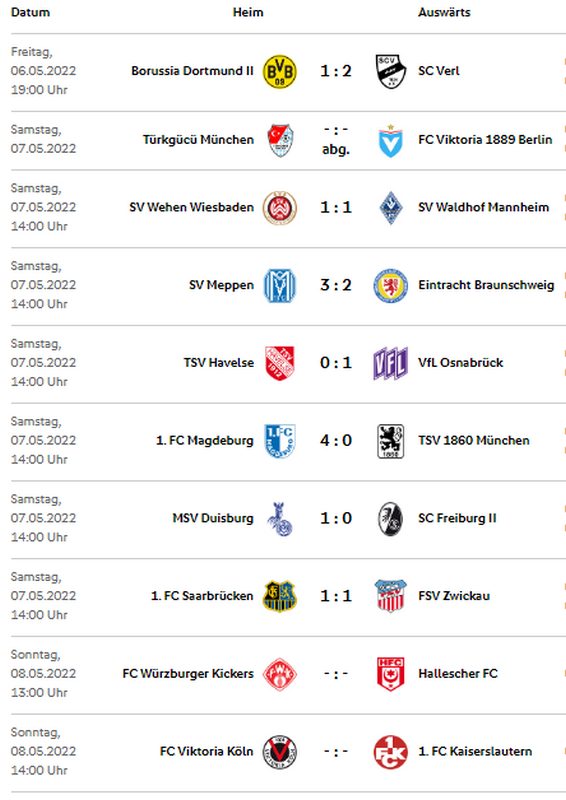Click the 1. FC Magdeburg crest
Screen dimensions: 566x800
coord(280,440)
